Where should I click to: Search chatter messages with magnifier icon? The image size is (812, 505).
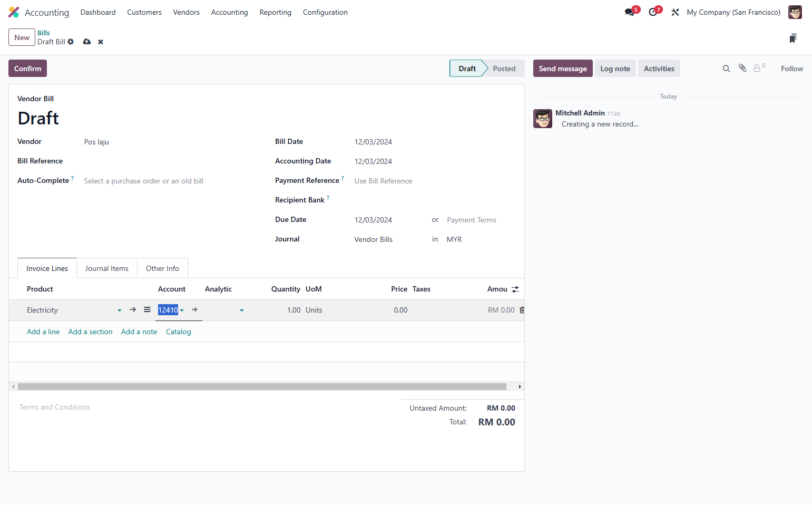pos(726,69)
